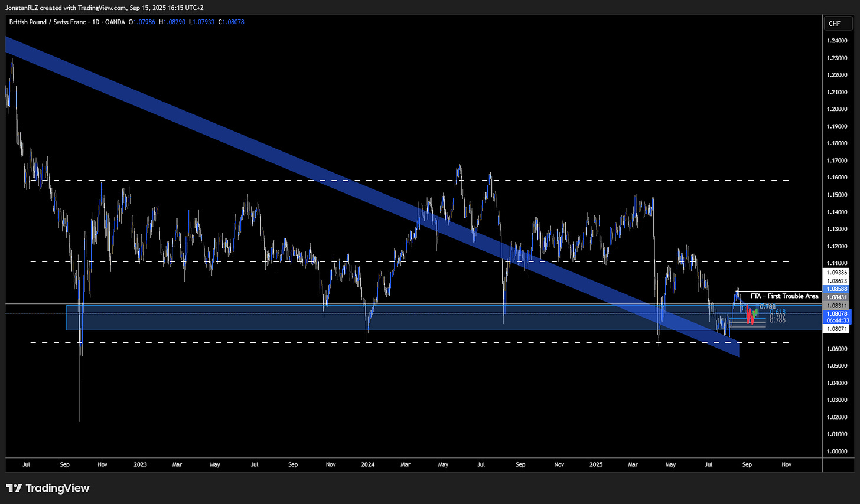The image size is (860, 504).
Task: Click the middle dashed line near 1.11000
Action: (409, 261)
